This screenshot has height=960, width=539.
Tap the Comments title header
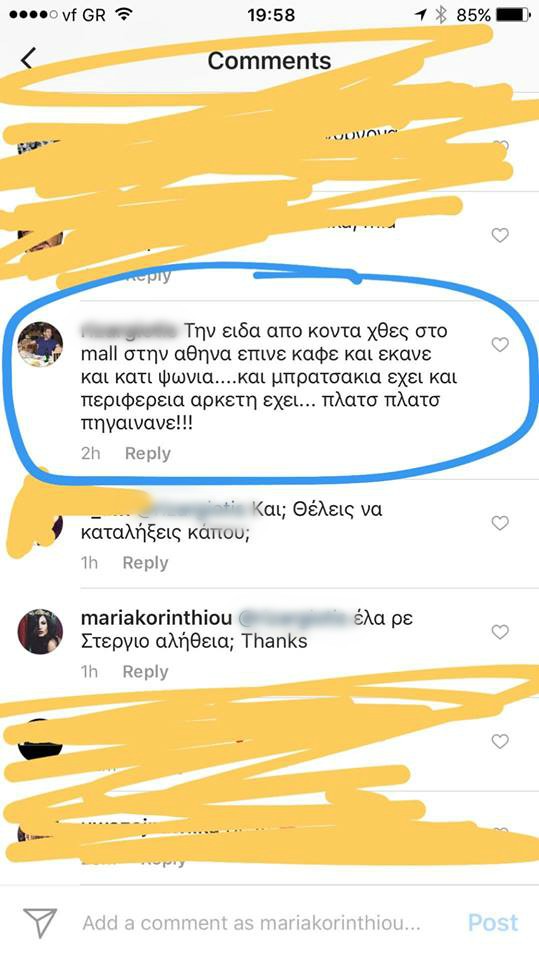270,61
